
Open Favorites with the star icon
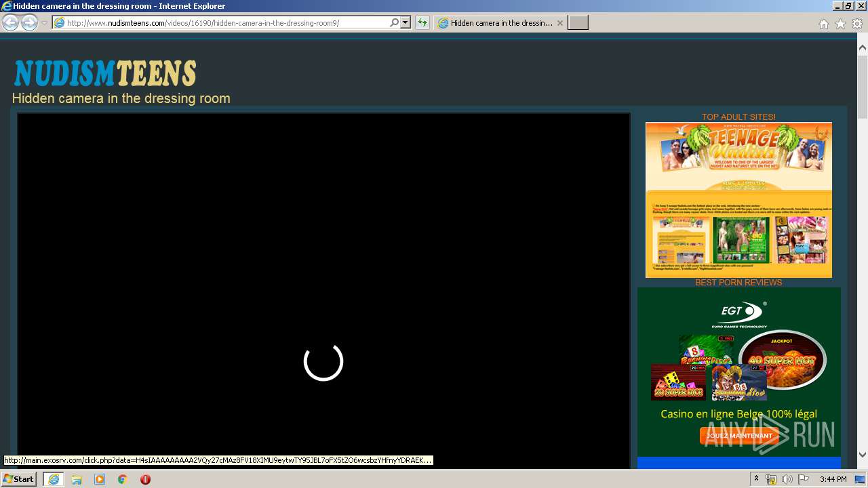(x=840, y=24)
